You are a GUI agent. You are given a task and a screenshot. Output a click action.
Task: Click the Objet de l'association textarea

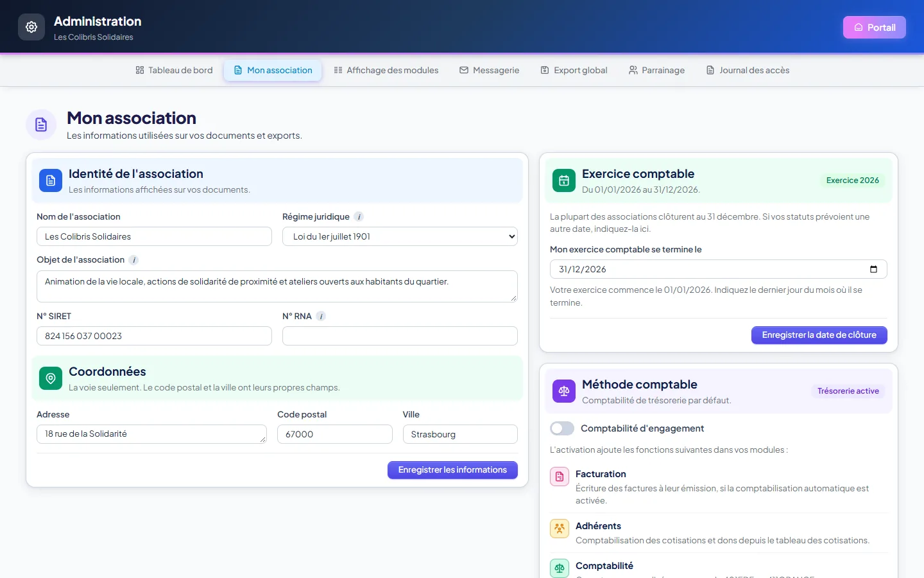[x=277, y=286]
